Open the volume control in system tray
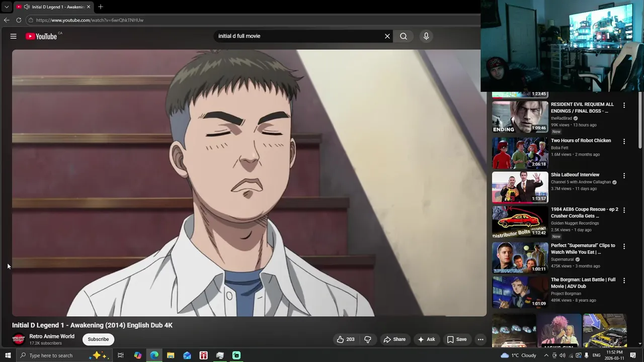 [x=562, y=355]
